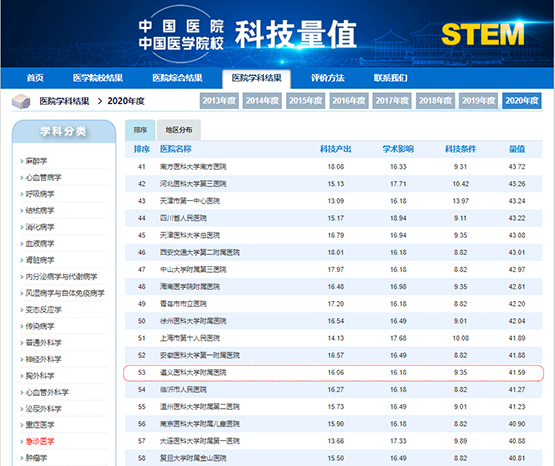The width and height of the screenshot is (555, 466).
Task: Click 天津市第一中心医院 in row 43
Action: 190,201
